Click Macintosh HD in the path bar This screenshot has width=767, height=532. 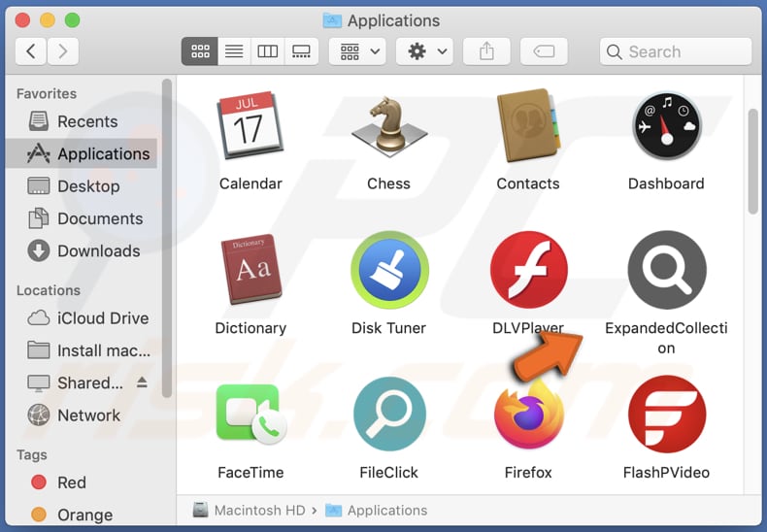pyautogui.click(x=250, y=510)
